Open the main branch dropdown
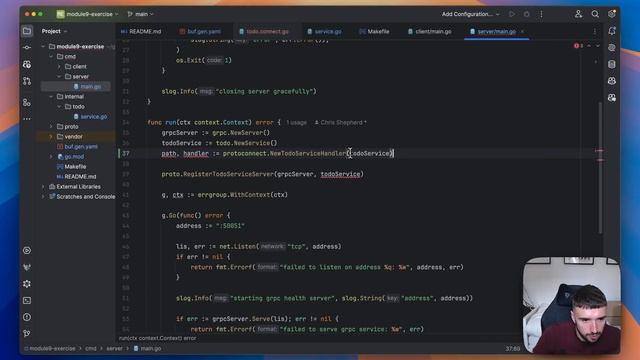Image resolution: width=640 pixels, height=360 pixels. [x=140, y=14]
